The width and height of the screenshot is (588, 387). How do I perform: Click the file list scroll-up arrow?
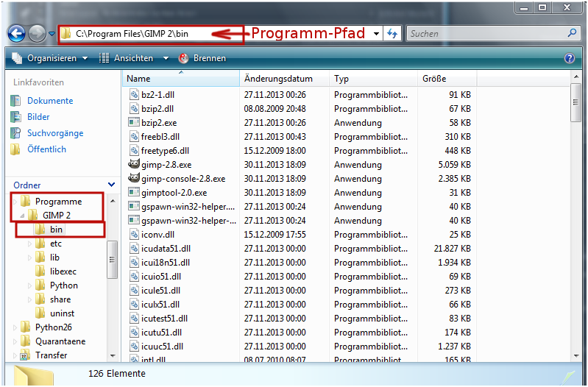click(576, 77)
